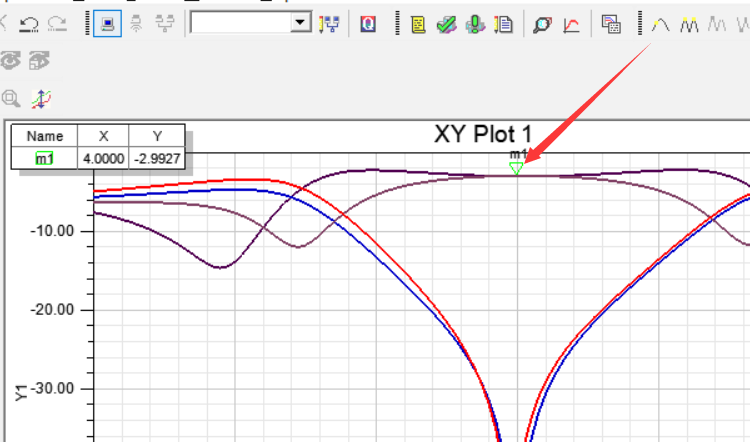Click the grayed Redo arrow icon
This screenshot has height=442, width=750.
58,23
